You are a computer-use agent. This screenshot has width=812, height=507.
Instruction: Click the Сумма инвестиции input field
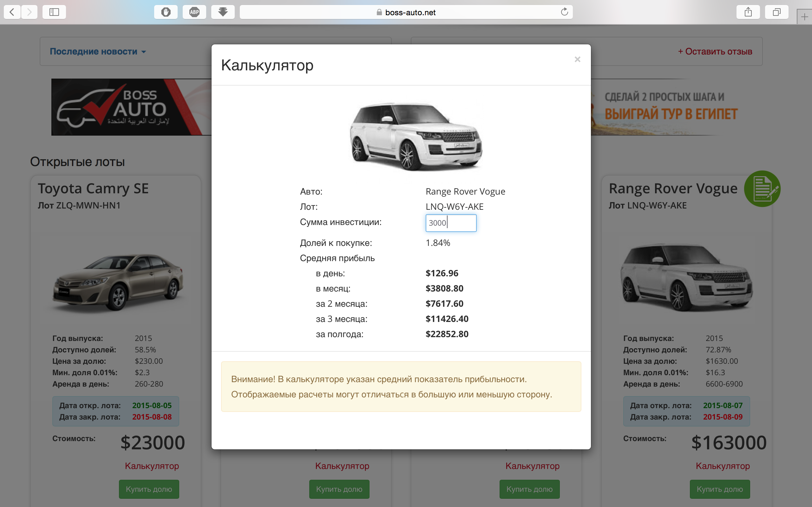pos(451,223)
